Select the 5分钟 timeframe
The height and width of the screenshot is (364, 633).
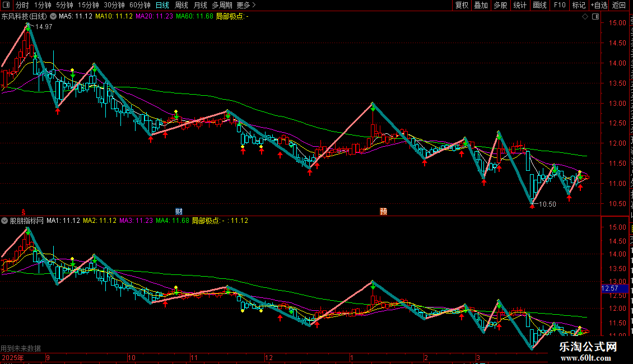[64, 5]
